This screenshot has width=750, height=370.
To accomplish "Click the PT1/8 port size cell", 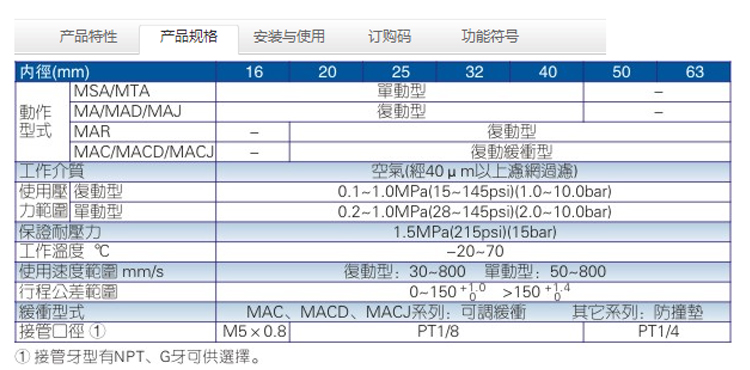I will tap(437, 331).
